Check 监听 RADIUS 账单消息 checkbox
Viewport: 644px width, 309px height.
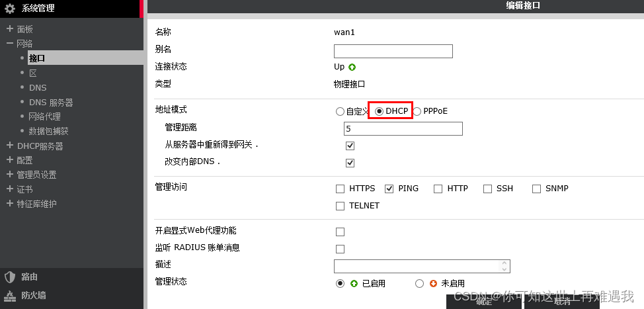(x=340, y=249)
